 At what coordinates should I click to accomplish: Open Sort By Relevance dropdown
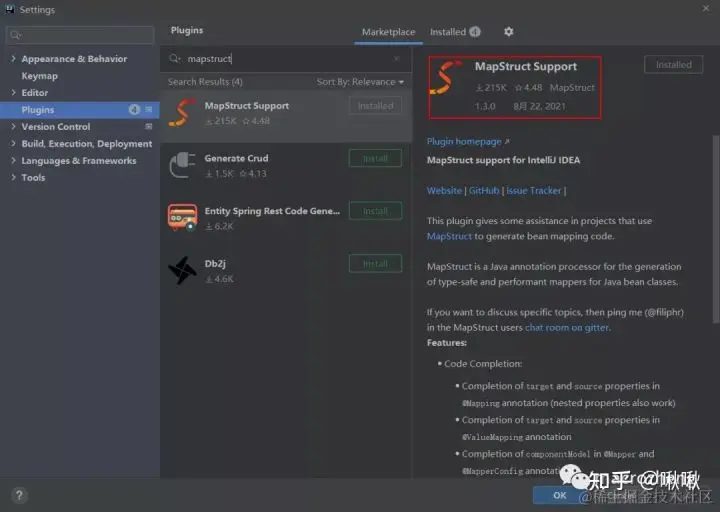coord(360,82)
